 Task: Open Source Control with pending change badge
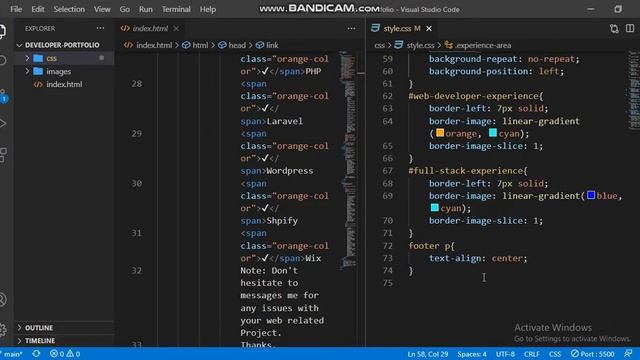click(x=3, y=96)
